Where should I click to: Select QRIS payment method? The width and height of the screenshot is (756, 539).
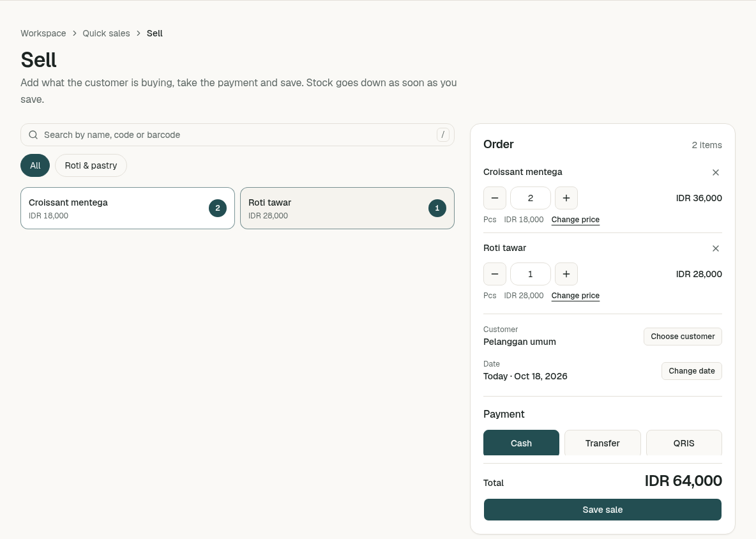click(x=684, y=443)
